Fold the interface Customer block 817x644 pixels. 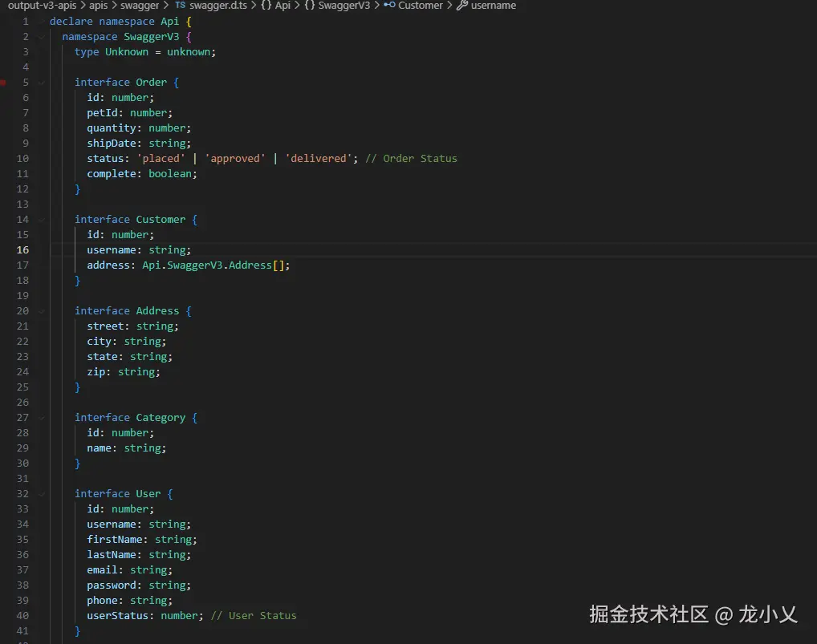coord(41,220)
